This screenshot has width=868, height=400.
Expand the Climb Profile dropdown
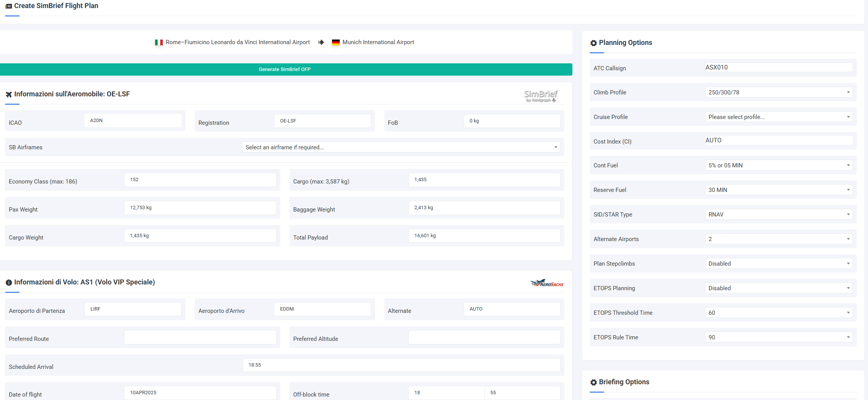coord(779,93)
